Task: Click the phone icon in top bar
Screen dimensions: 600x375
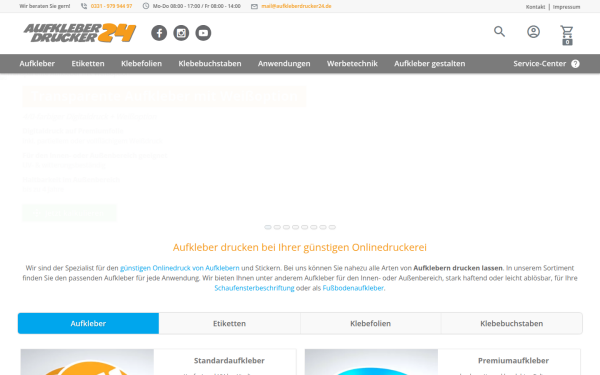Action: pos(84,6)
